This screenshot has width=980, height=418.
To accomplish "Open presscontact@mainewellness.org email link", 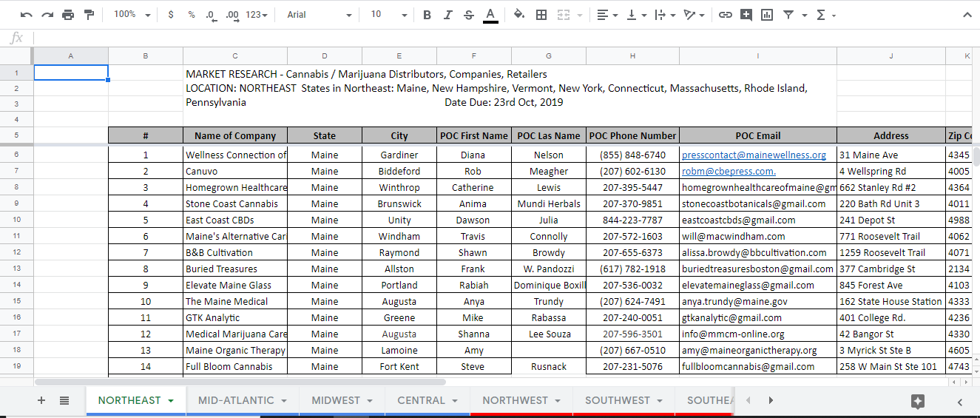I will click(x=754, y=155).
